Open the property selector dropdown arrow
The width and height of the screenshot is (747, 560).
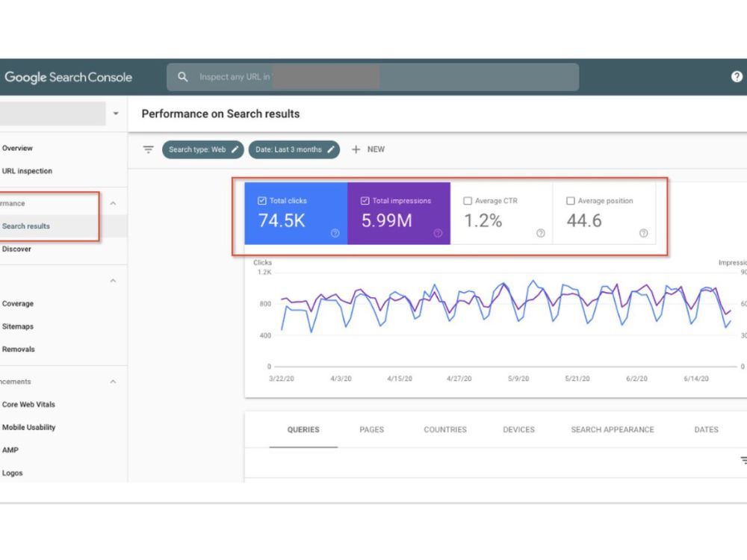[116, 113]
